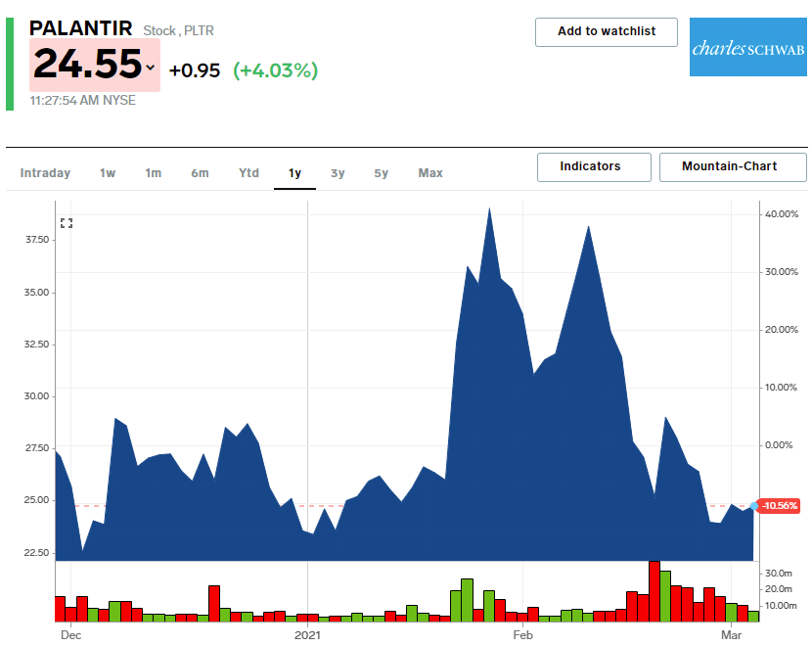The image size is (812, 646).
Task: Click the 37.50 price axis label
Action: pyautogui.click(x=37, y=240)
